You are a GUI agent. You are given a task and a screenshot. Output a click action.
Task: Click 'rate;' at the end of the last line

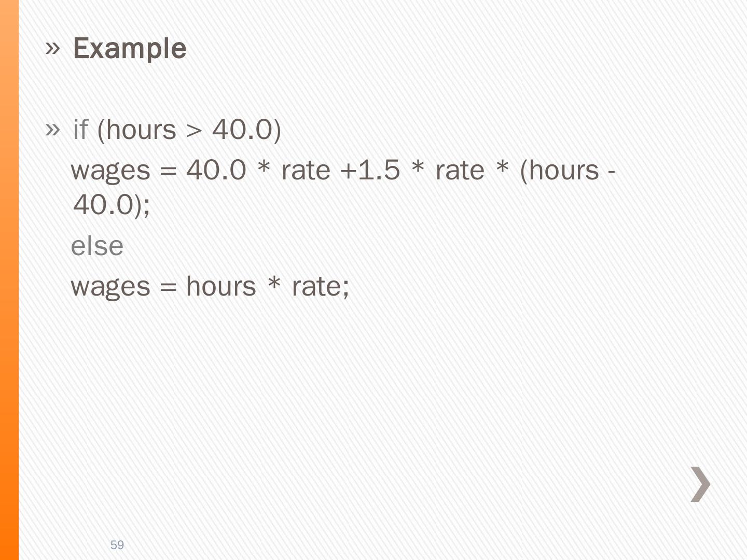tap(321, 286)
